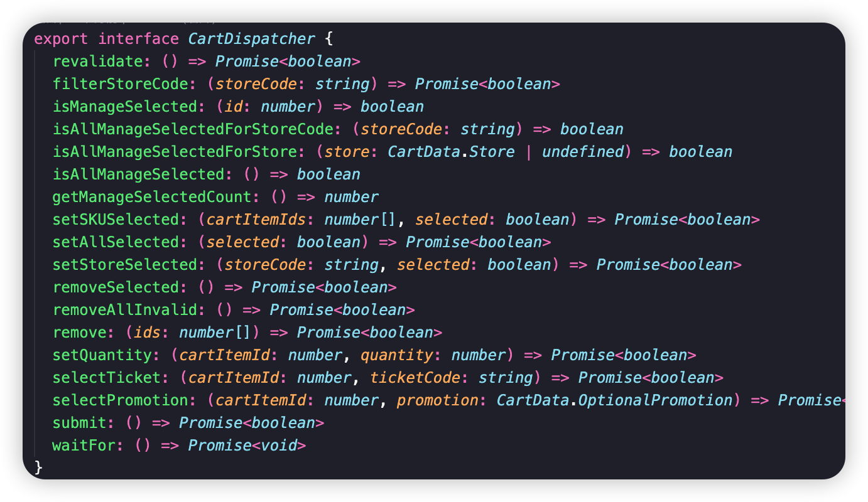
Task: Click getManageSelectedCount method name
Action: (x=151, y=197)
